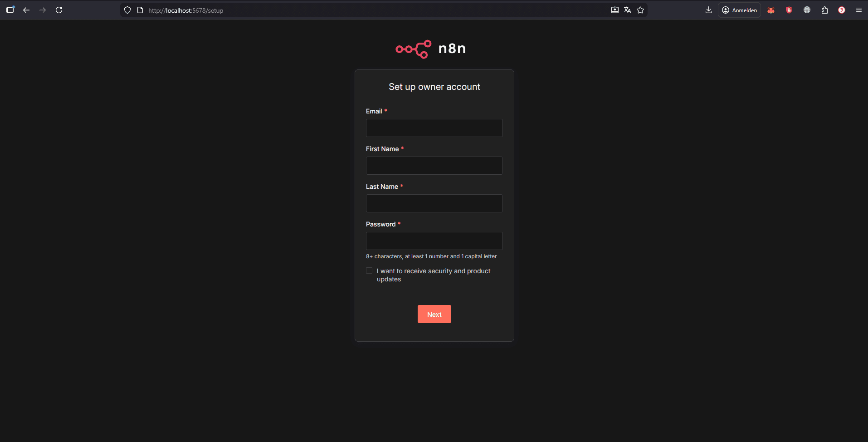Open the hamburger application menu
Screen dimensions: 868x442
(x=859, y=10)
